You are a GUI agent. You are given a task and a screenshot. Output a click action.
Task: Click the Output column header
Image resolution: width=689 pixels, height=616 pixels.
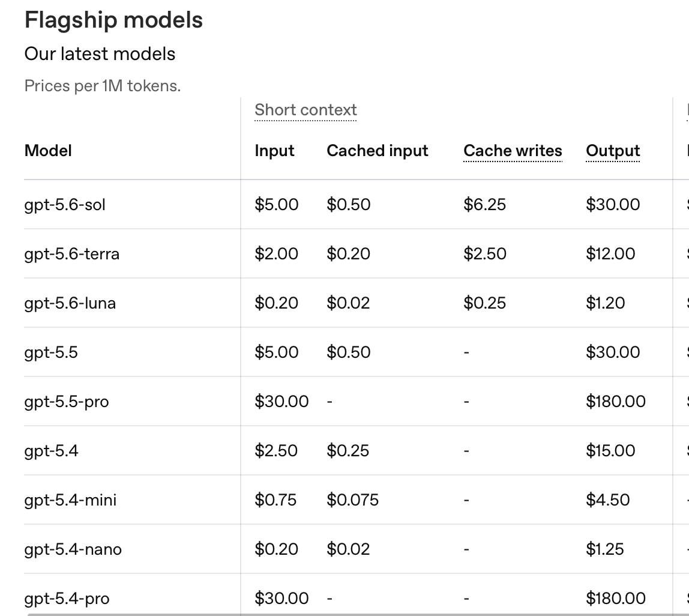click(x=613, y=150)
